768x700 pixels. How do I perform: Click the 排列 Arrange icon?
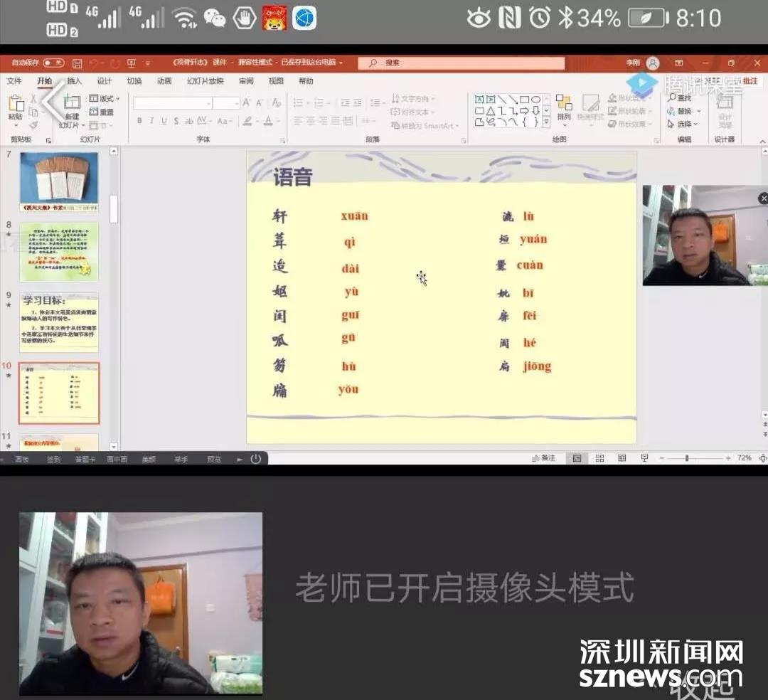tap(564, 107)
